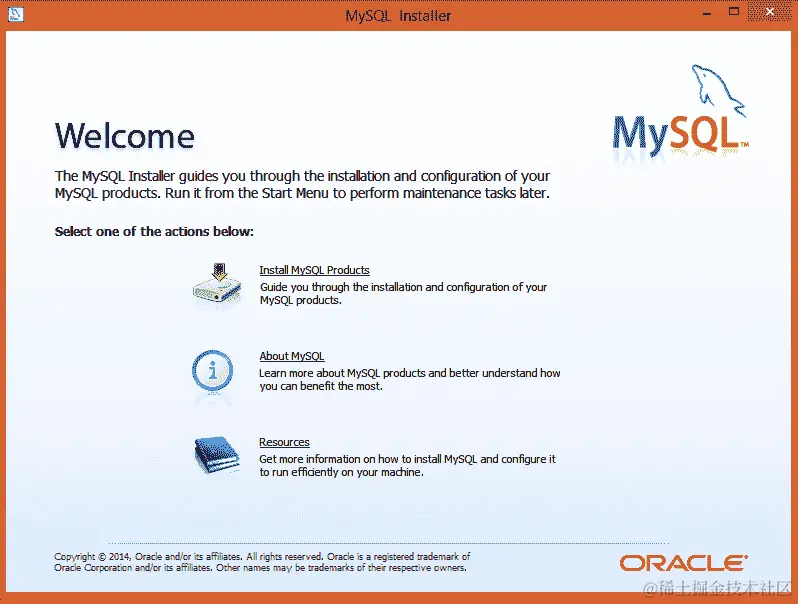Minimize the MySQL Installer window
Screen dimensions: 798x604
tap(706, 14)
